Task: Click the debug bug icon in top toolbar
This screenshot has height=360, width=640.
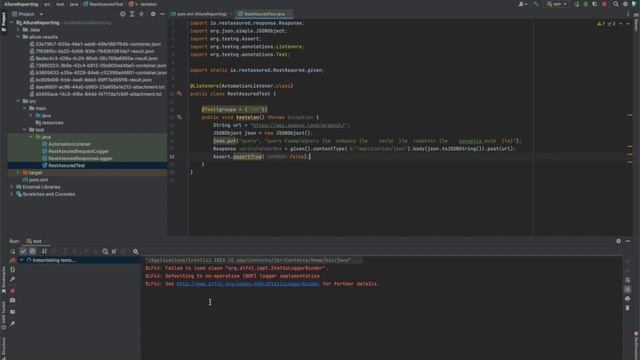Action: pyautogui.click(x=586, y=4)
